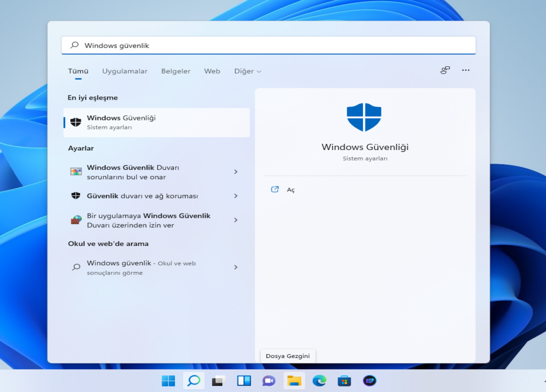The height and width of the screenshot is (392, 546).
Task: Open Task View from the taskbar
Action: (219, 381)
